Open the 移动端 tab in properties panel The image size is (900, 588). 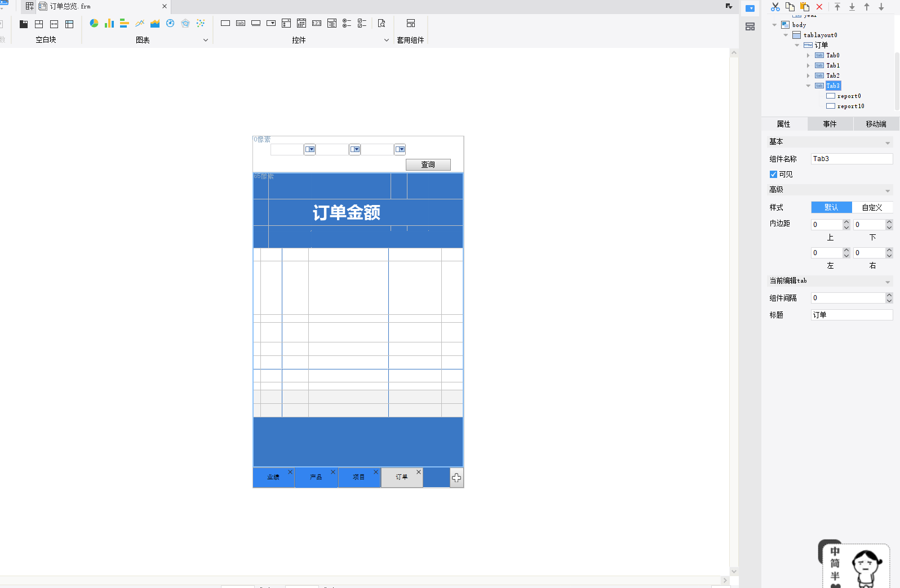coord(876,124)
